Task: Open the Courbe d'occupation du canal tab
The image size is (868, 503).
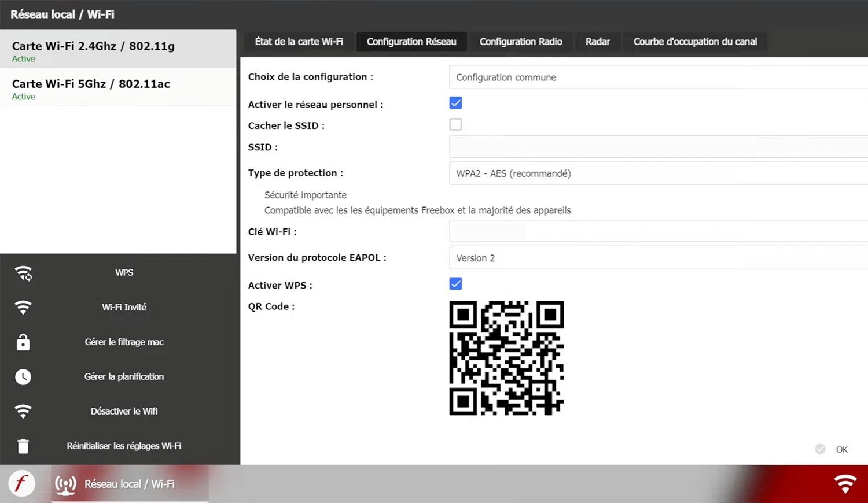Action: [x=695, y=42]
